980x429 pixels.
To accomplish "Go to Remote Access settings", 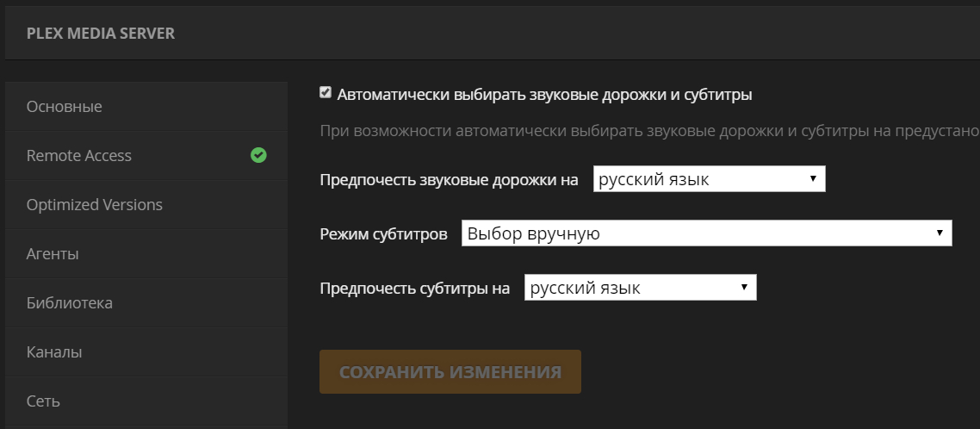I will pos(79,156).
